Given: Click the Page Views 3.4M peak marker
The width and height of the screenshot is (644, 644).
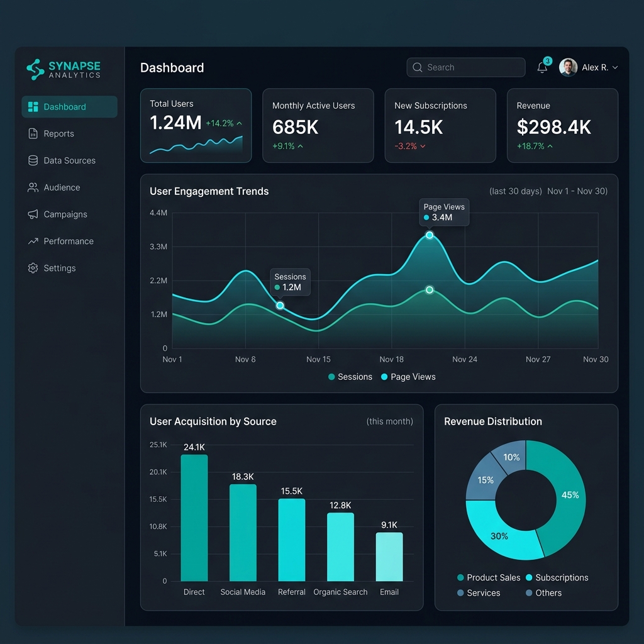Looking at the screenshot, I should tap(429, 235).
